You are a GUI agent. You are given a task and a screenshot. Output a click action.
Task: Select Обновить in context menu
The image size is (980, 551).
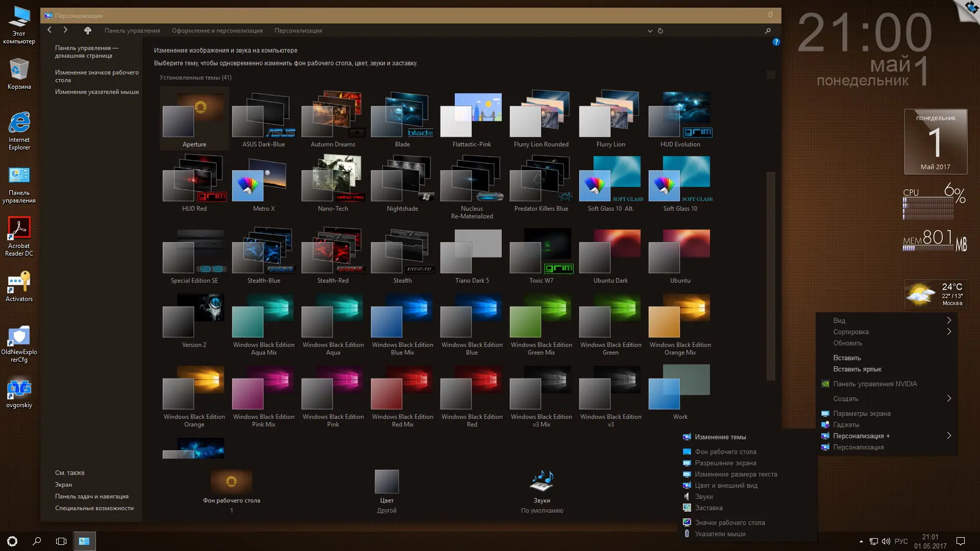tap(847, 343)
